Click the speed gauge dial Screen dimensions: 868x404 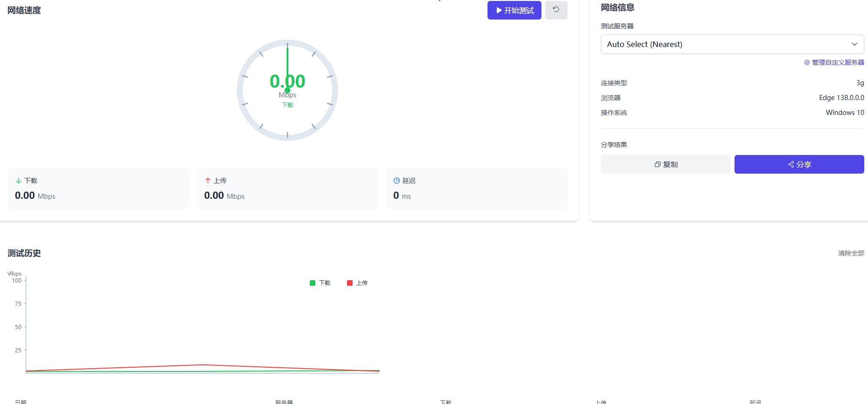coord(287,90)
